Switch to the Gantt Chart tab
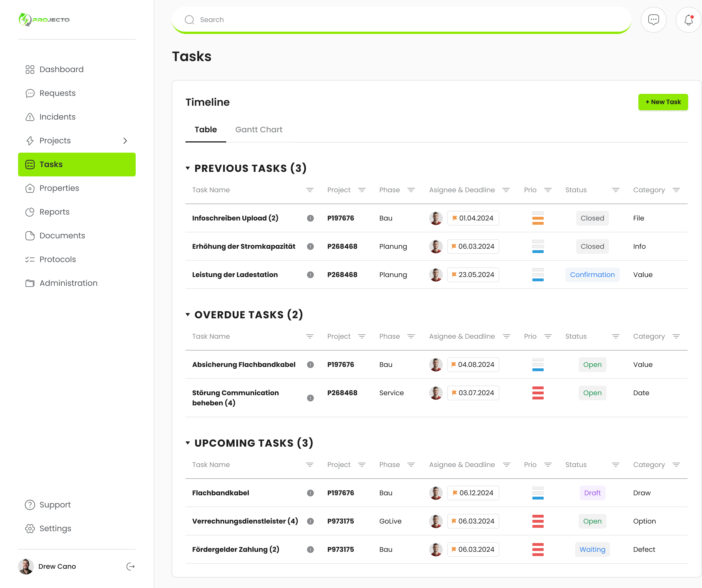This screenshot has height=588, width=702. (x=259, y=129)
